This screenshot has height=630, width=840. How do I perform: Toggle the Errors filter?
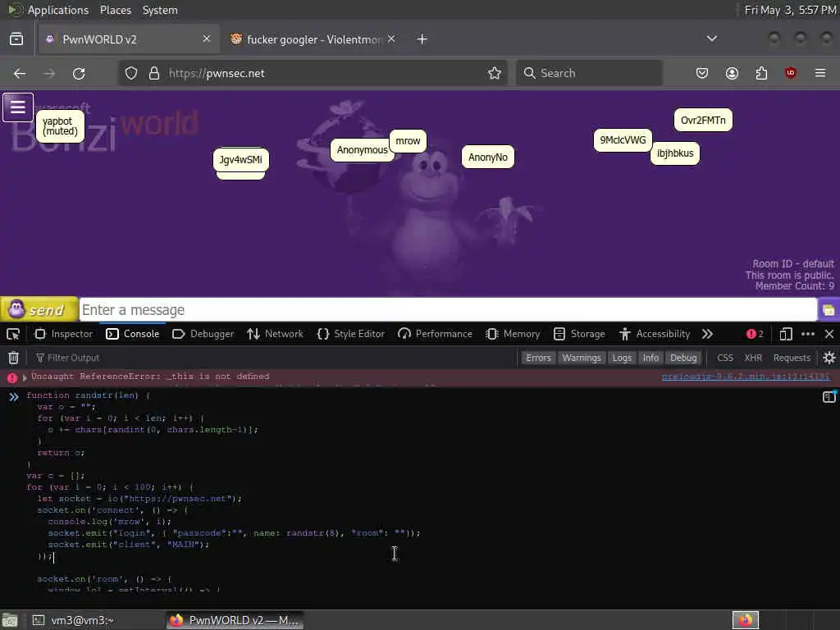(538, 358)
